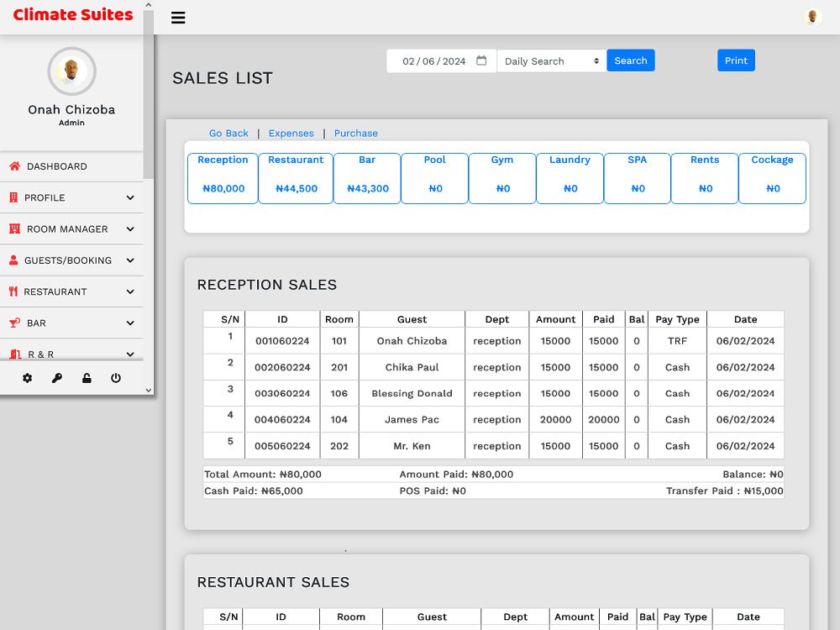Click the Bar cocktail glass icon
Image resolution: width=840 pixels, height=630 pixels.
coord(15,323)
